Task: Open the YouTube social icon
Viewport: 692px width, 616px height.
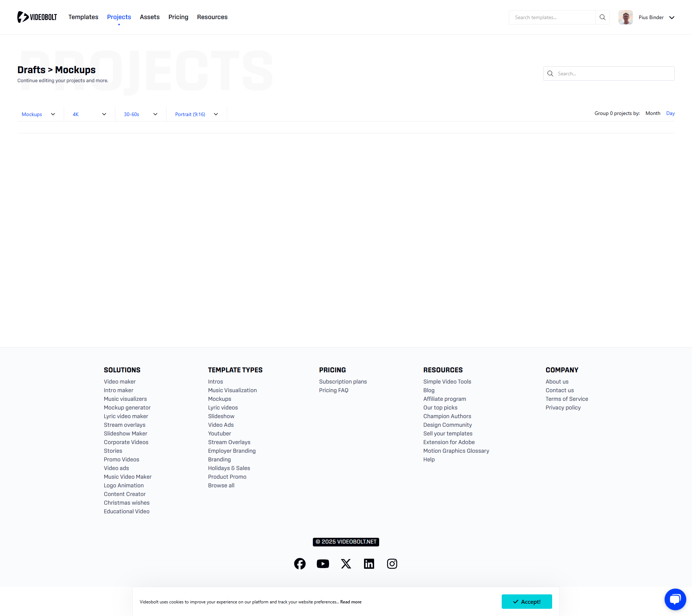Action: pos(323,564)
